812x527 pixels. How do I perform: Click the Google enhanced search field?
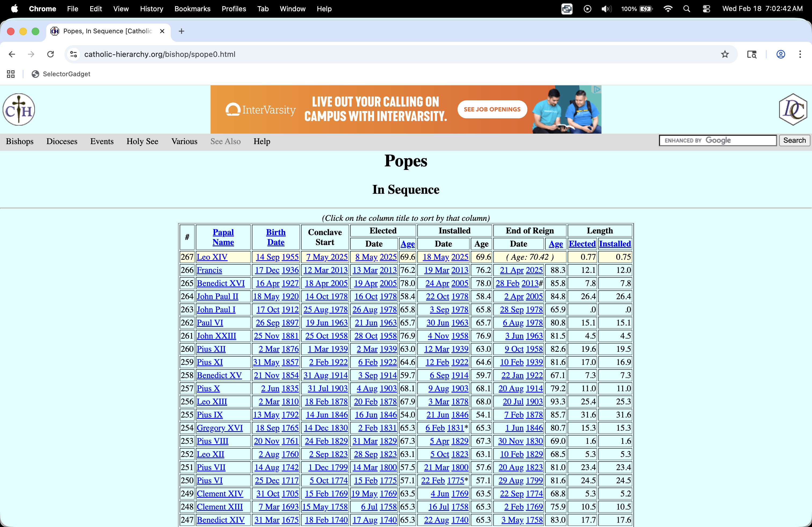718,140
